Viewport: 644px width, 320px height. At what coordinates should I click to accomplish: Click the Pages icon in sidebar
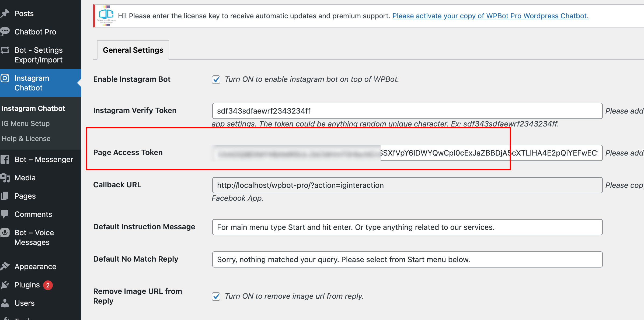click(x=5, y=196)
